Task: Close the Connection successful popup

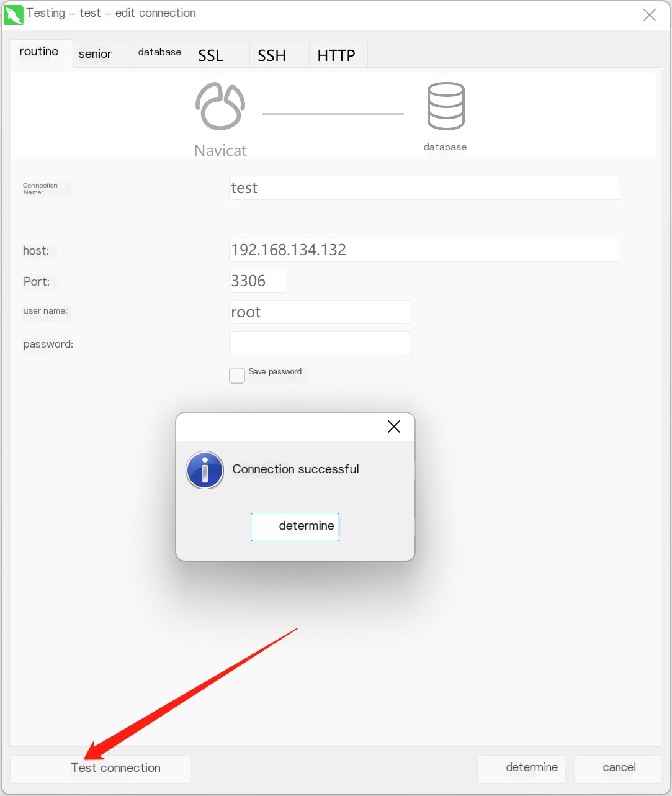Action: tap(393, 427)
